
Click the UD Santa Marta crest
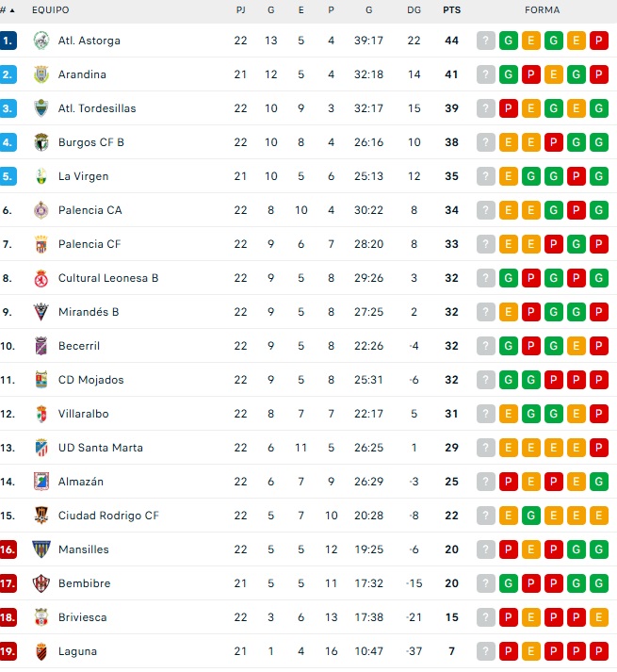tap(40, 448)
